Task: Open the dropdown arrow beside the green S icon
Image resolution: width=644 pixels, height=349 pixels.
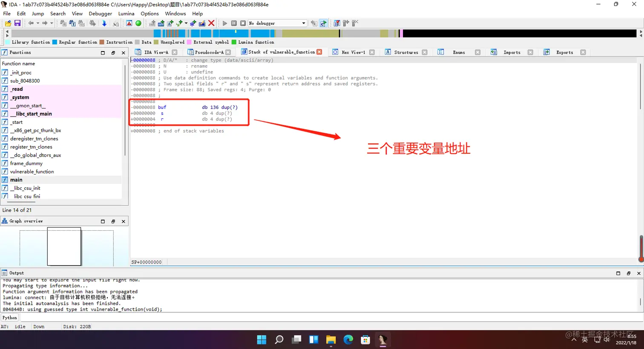Action: 186,23
